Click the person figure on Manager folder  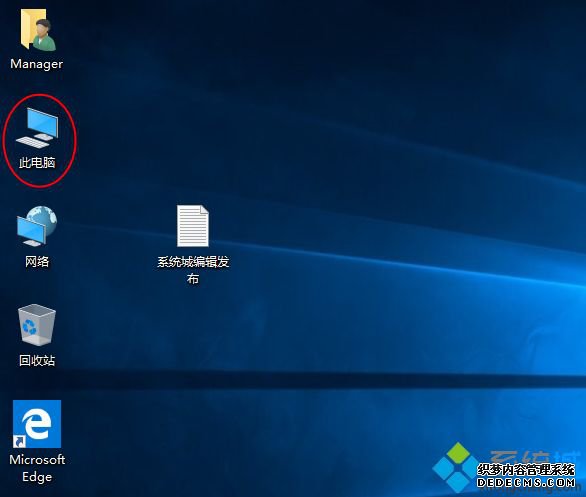tap(45, 36)
